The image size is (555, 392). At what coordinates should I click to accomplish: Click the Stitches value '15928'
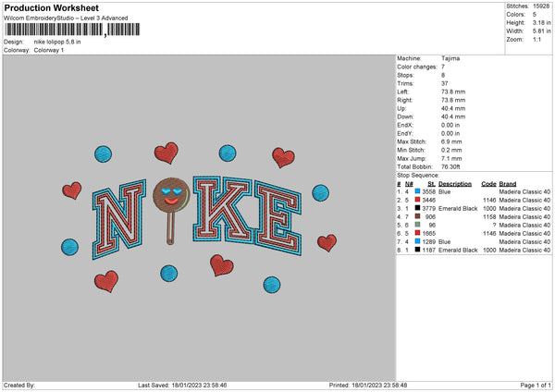coord(541,6)
